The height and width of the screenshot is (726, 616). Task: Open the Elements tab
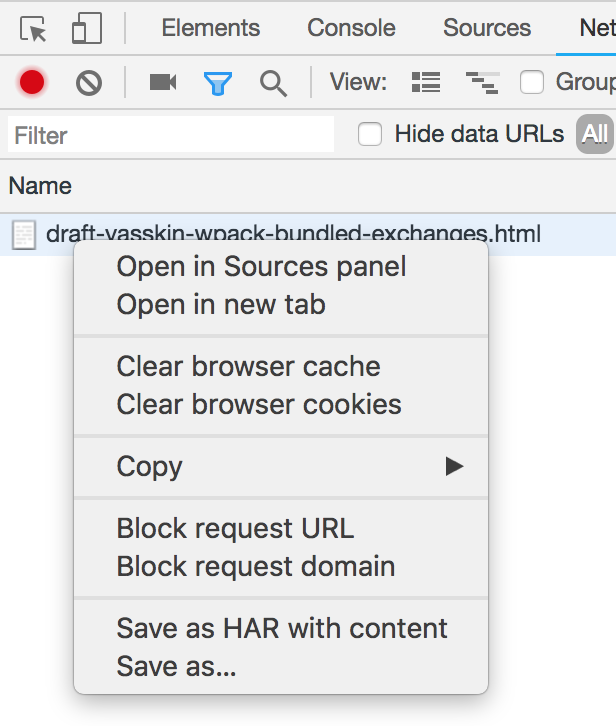click(x=211, y=28)
